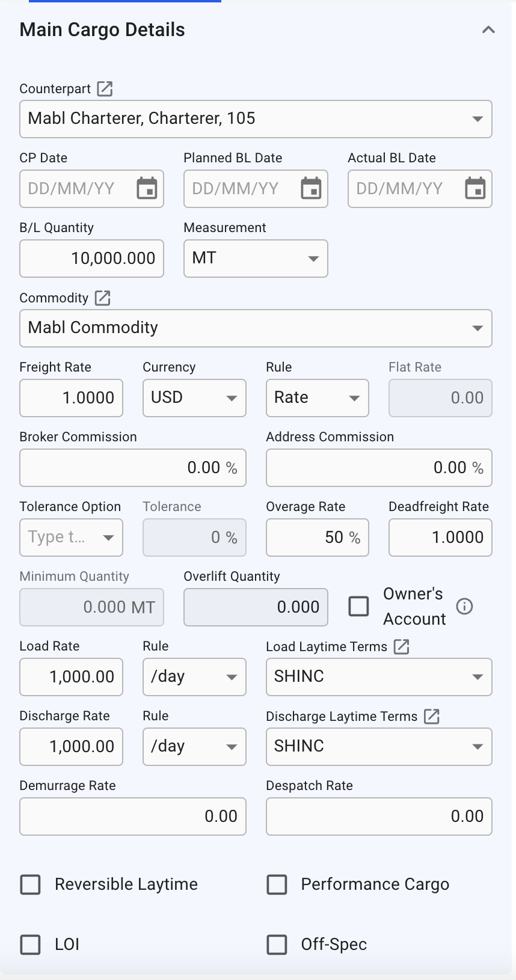
Task: Mark the Off-Spec checkbox
Action: tap(277, 945)
